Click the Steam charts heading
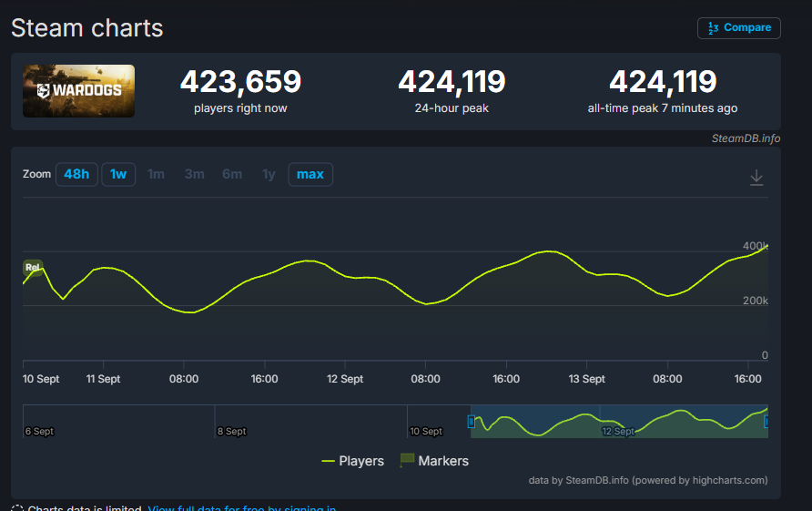 pos(87,28)
